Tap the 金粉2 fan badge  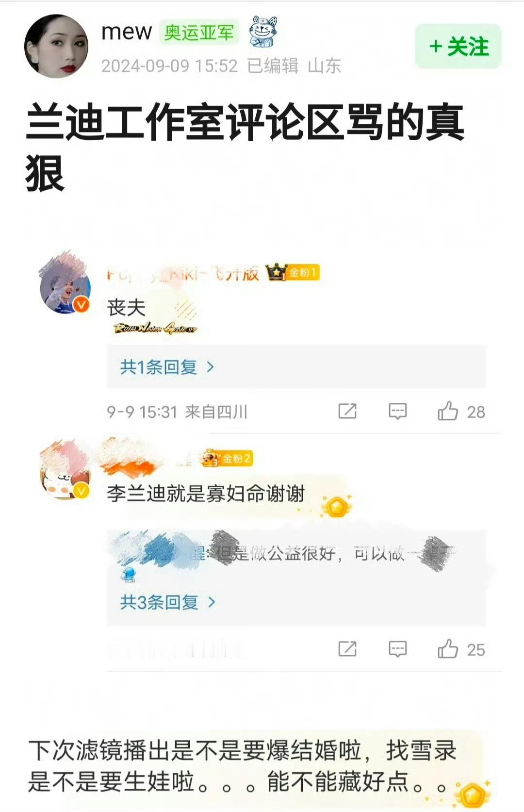point(227,458)
